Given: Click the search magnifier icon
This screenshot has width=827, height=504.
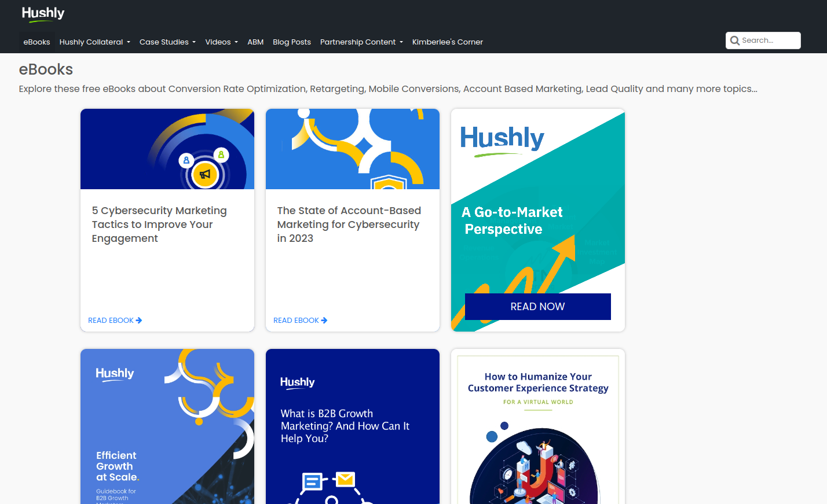Looking at the screenshot, I should coord(735,41).
